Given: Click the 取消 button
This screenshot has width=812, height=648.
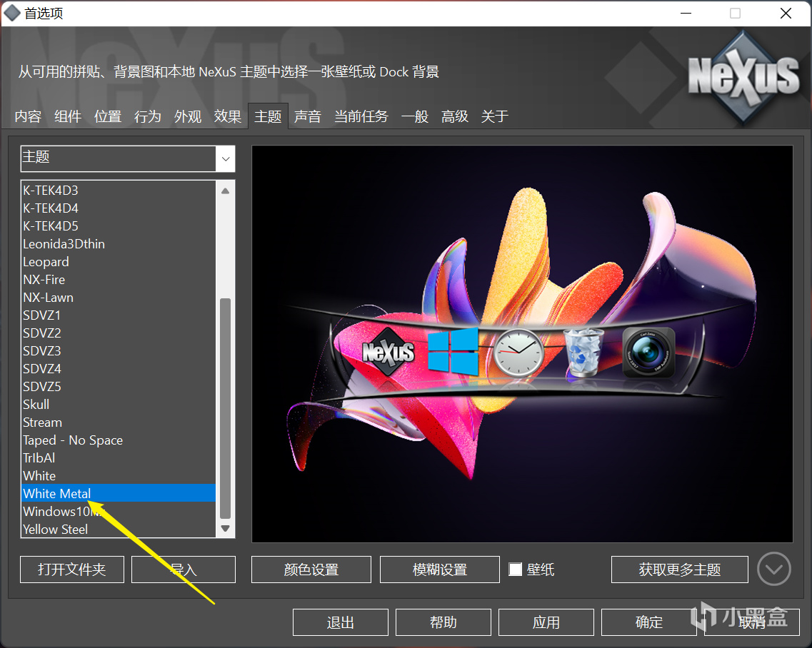Looking at the screenshot, I should point(752,622).
